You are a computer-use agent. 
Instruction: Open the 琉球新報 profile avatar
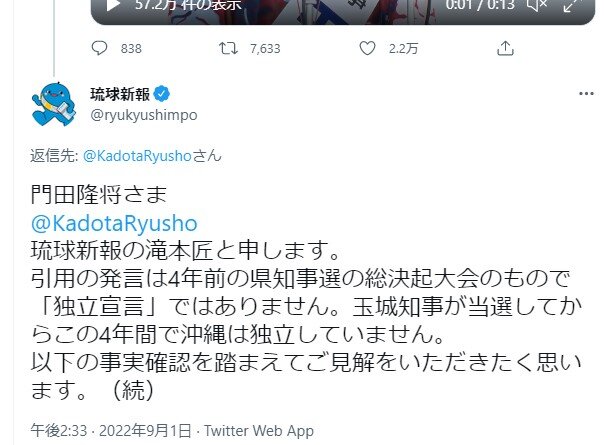pos(54,104)
